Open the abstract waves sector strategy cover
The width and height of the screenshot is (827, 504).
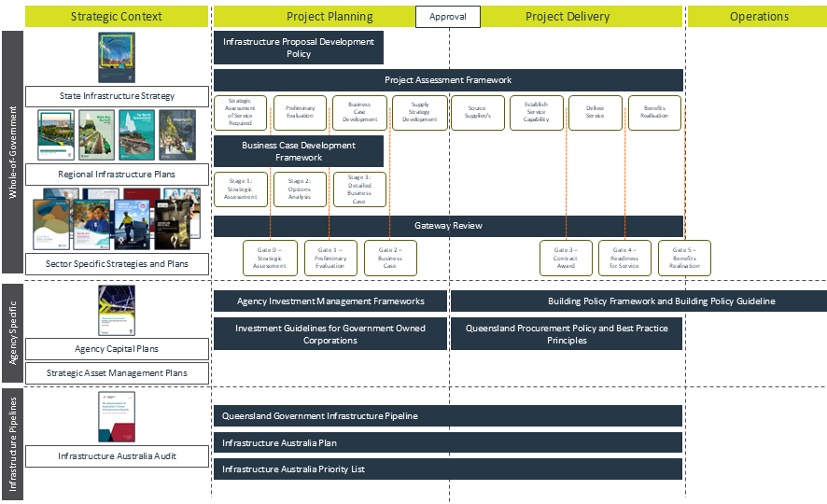[x=51, y=225]
